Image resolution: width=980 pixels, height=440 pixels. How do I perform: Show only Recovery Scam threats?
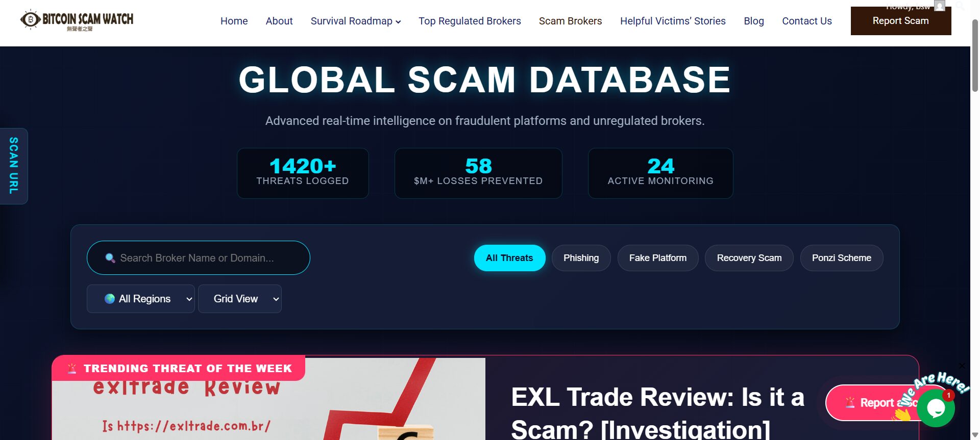click(749, 258)
